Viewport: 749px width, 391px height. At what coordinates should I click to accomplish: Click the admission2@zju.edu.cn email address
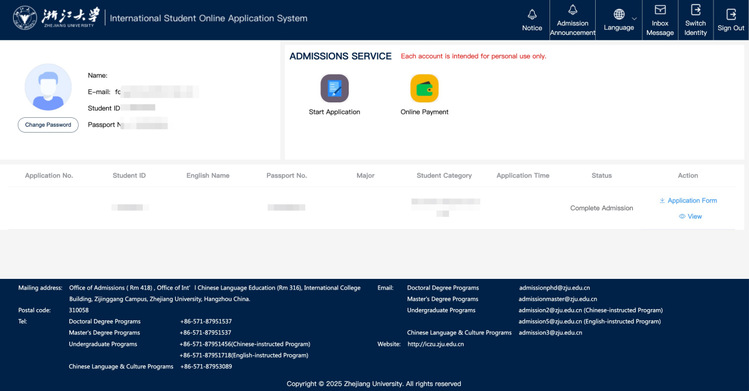[x=550, y=310]
